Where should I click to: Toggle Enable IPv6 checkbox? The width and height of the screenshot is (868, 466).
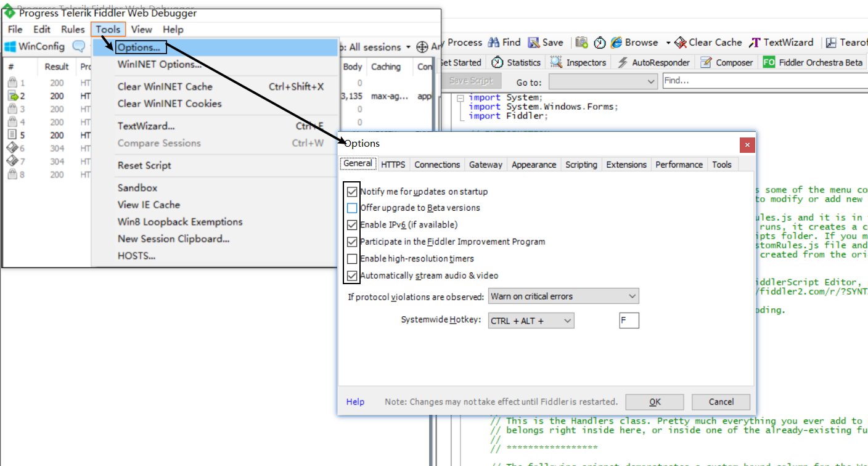(x=352, y=225)
